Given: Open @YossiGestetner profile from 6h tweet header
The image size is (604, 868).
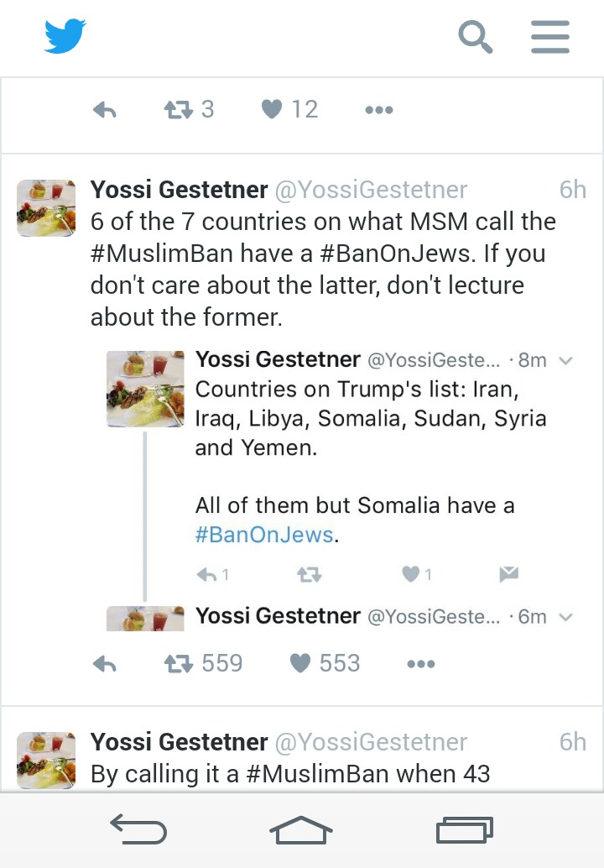Looking at the screenshot, I should click(x=371, y=191).
